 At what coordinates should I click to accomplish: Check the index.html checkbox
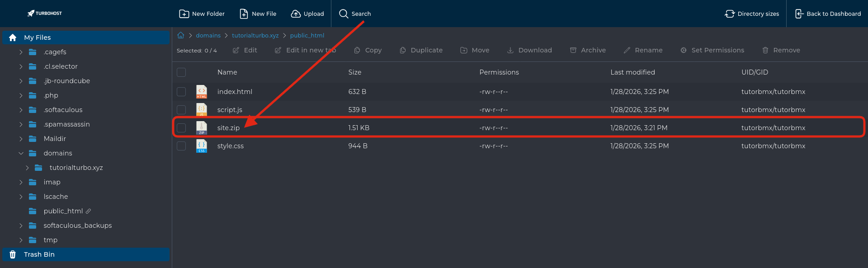pyautogui.click(x=181, y=92)
